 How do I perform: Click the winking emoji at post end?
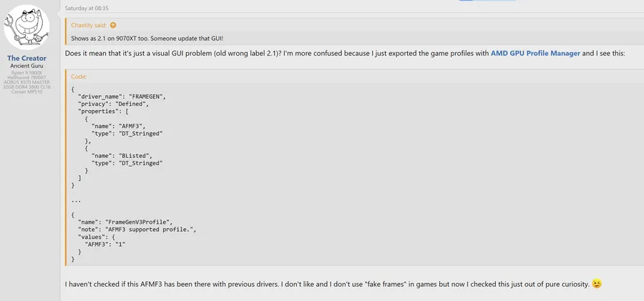[x=596, y=284]
